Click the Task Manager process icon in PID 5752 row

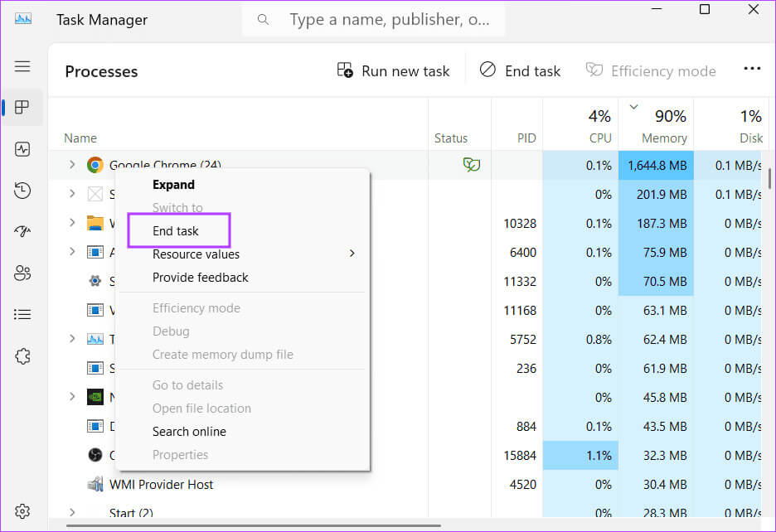coord(95,339)
